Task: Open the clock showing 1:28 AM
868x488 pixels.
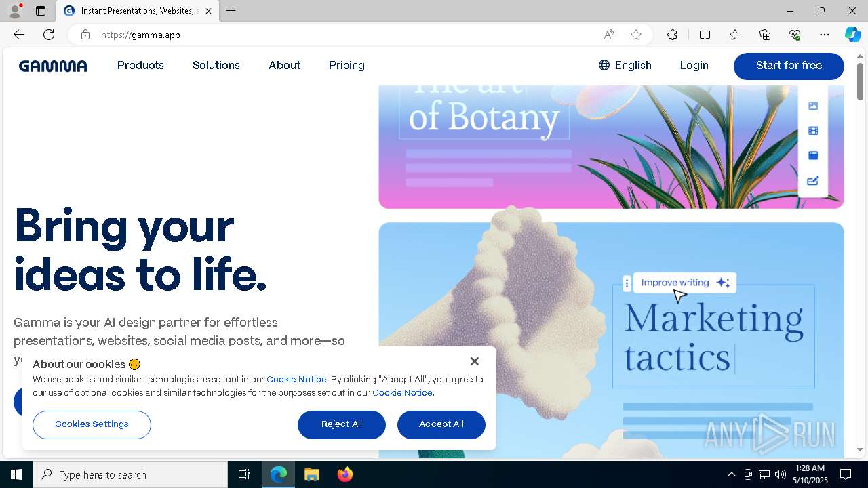Action: coord(810,474)
